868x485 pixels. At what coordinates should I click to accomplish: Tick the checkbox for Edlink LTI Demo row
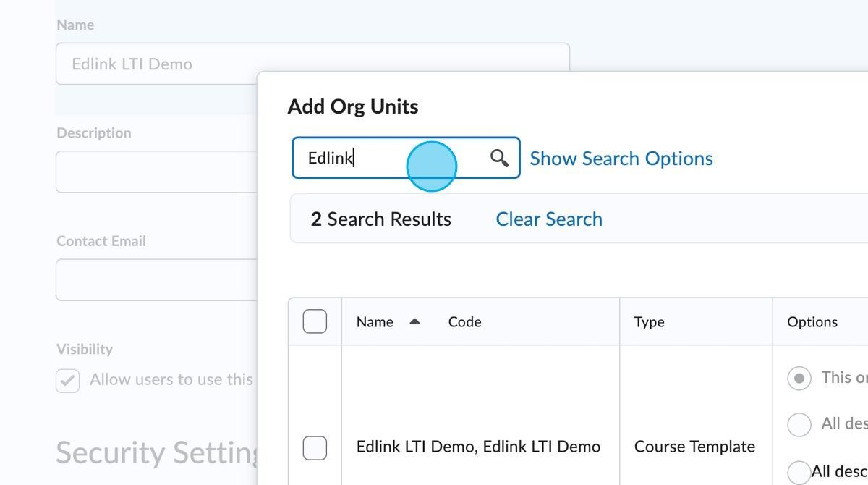point(315,447)
